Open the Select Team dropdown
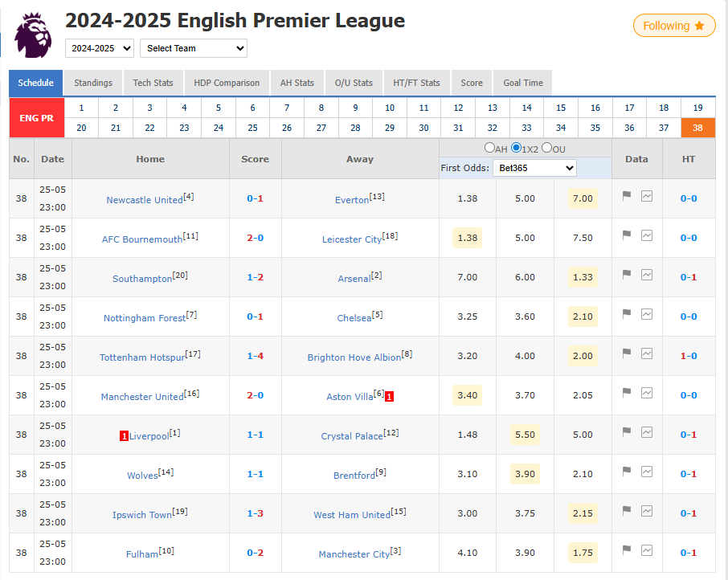Viewport: 728px width, 580px height. click(194, 48)
